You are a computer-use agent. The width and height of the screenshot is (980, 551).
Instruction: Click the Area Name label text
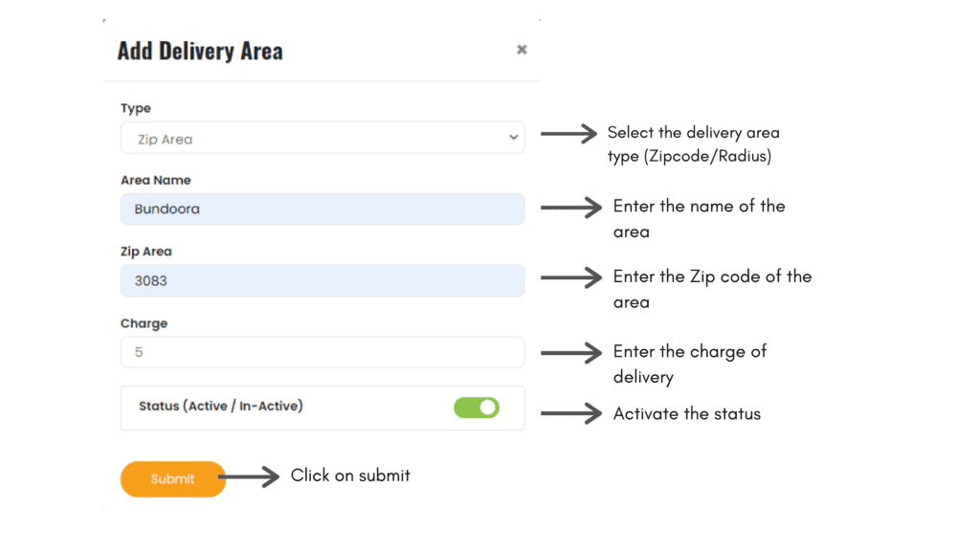point(156,180)
